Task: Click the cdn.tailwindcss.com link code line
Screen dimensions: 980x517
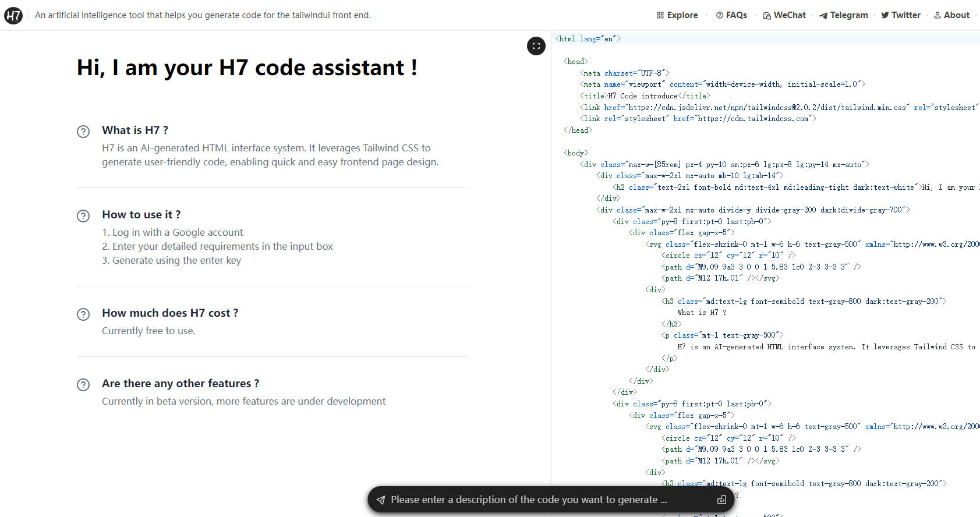Action: click(698, 119)
